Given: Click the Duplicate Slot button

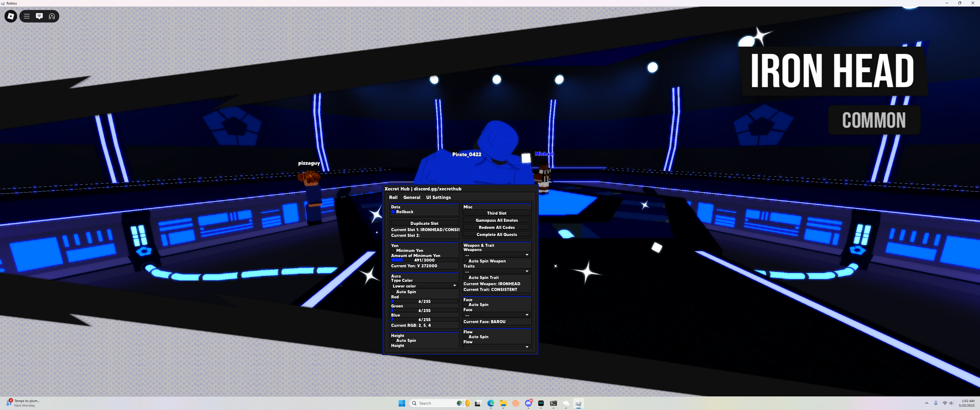Looking at the screenshot, I should (x=424, y=224).
